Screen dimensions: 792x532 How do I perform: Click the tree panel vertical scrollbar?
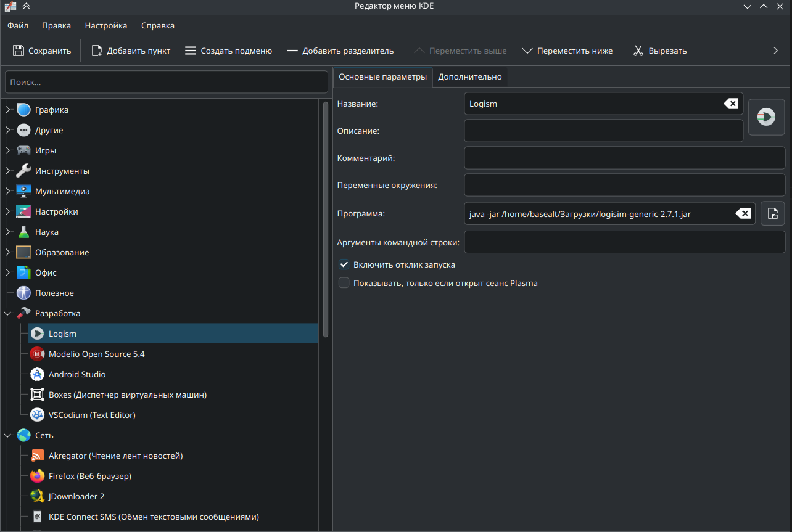326,219
